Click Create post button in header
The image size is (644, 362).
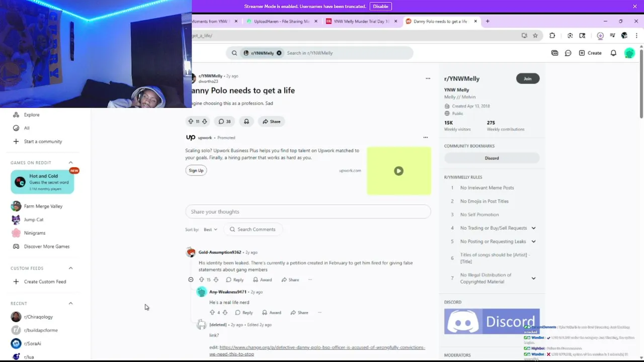(x=590, y=53)
